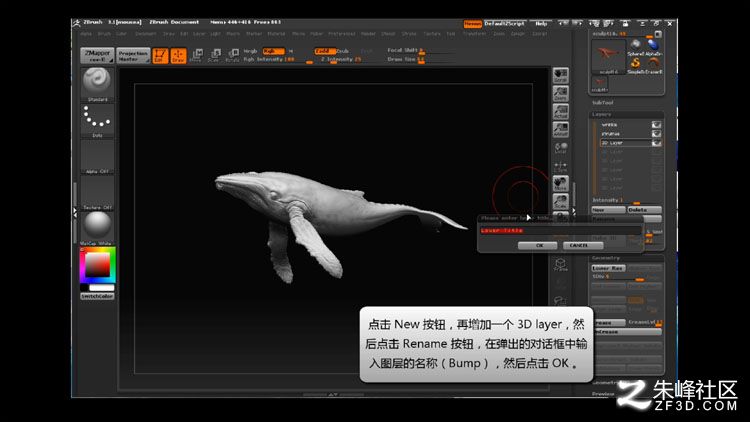This screenshot has height=422, width=750.
Task: Select the Rotate transform icon in top toolbar
Action: click(x=232, y=55)
